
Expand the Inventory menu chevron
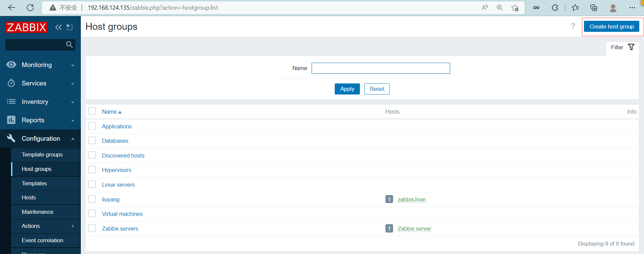click(x=73, y=102)
